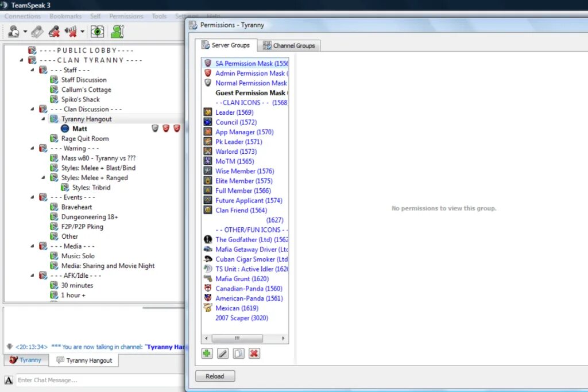Open the Bookmarks menu
588x392 pixels.
point(65,16)
